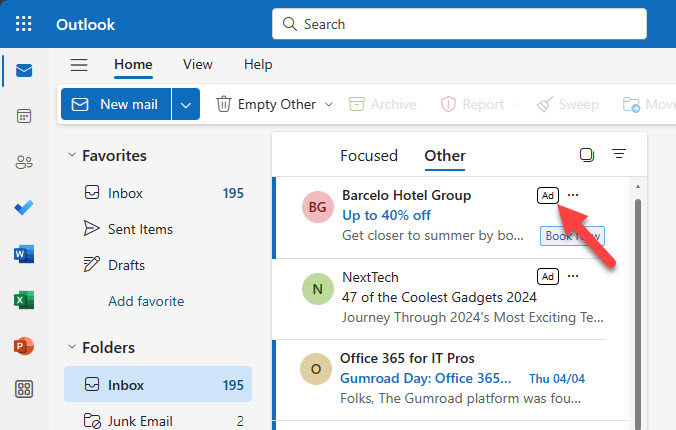Open the app launcher grid

tap(24, 24)
